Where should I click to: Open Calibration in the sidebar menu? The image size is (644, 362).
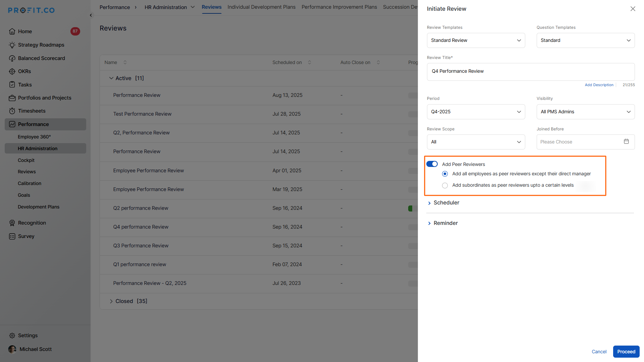30,183
